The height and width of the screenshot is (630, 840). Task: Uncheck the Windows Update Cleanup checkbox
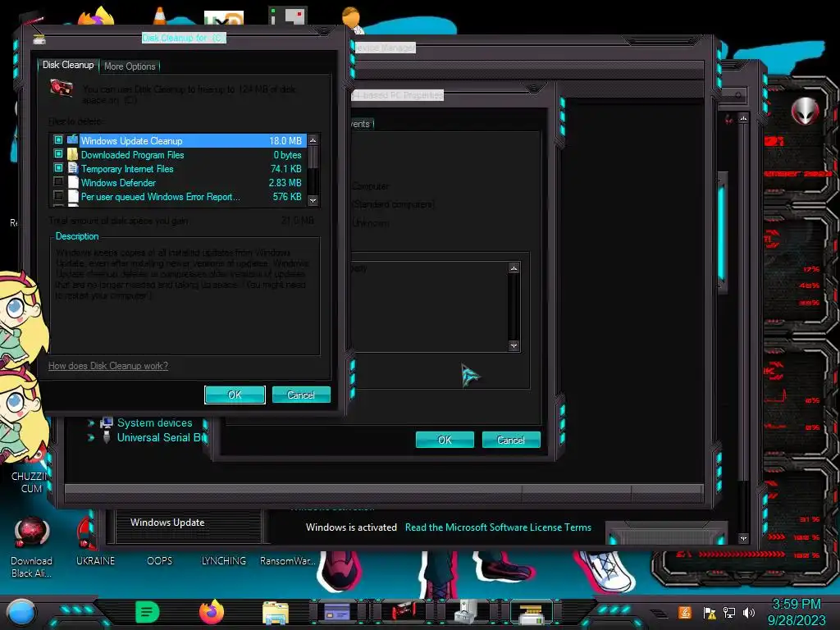[x=58, y=139]
